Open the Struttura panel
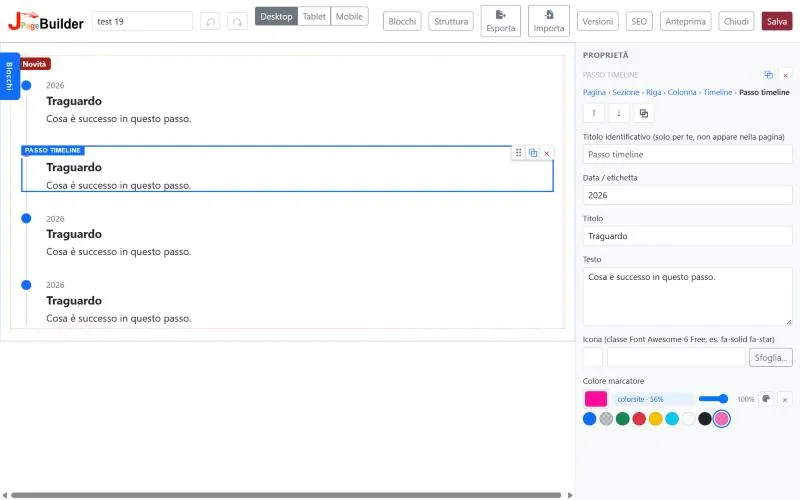This screenshot has width=800, height=500. [x=451, y=21]
